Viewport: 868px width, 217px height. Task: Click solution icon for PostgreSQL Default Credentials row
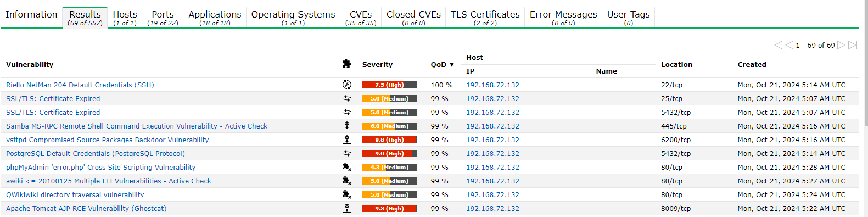pos(346,153)
